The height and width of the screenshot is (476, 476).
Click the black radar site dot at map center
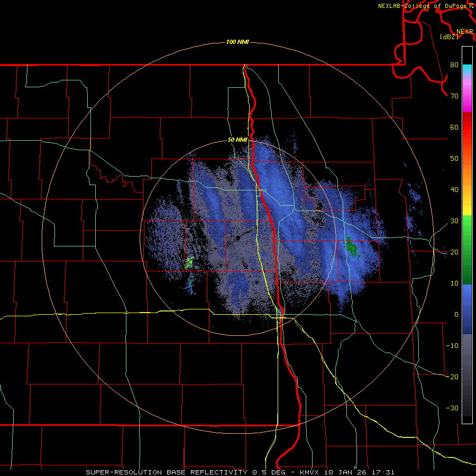click(x=239, y=239)
